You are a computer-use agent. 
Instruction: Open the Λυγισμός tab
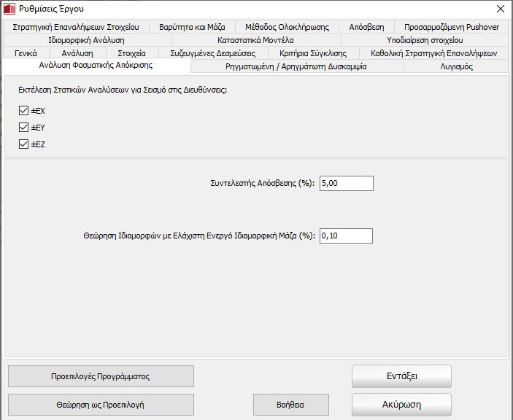(x=456, y=66)
